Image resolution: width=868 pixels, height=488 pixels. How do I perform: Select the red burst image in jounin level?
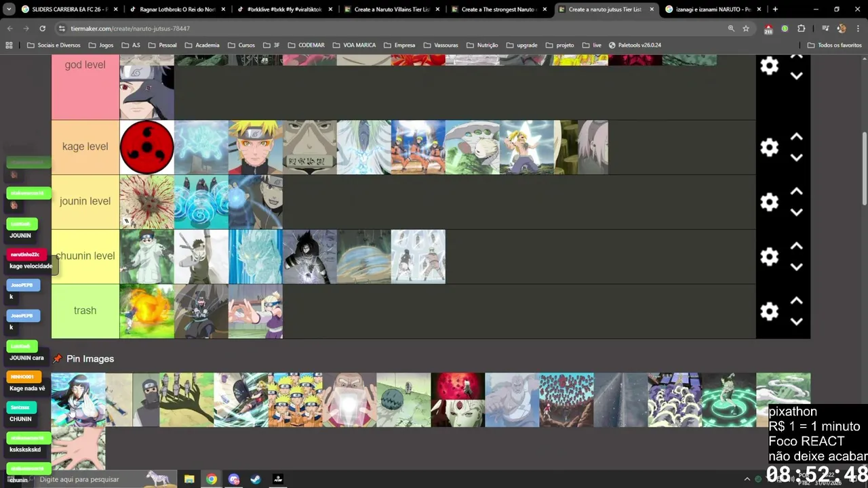[147, 202]
